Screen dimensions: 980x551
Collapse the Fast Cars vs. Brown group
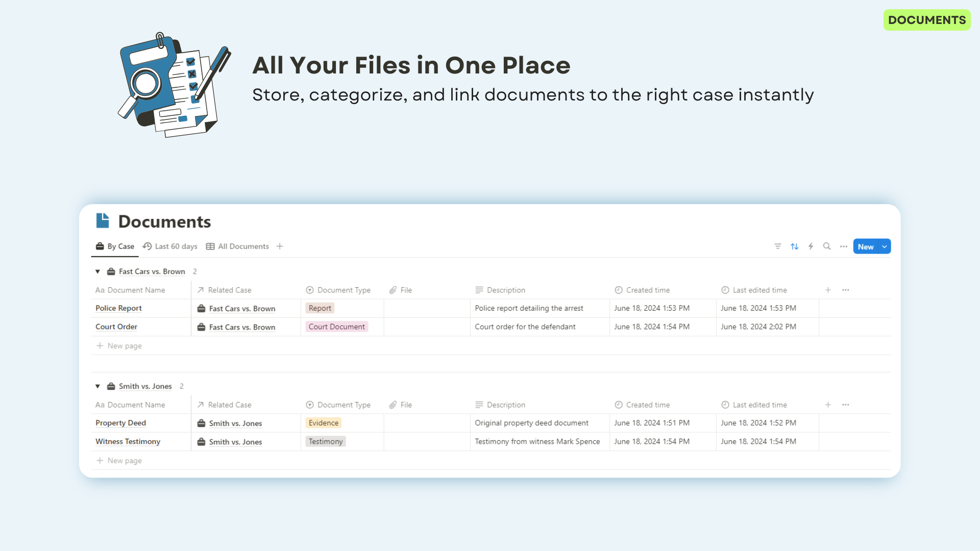(x=97, y=271)
